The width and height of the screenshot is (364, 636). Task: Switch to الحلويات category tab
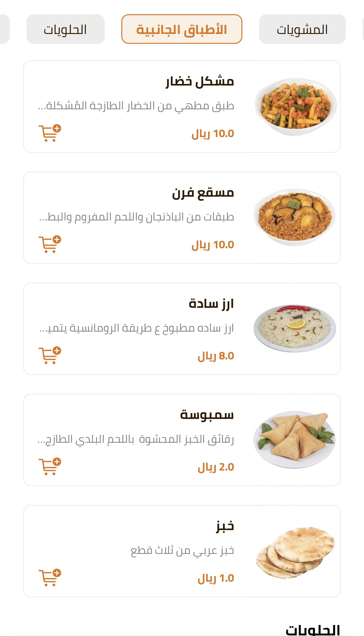65,29
